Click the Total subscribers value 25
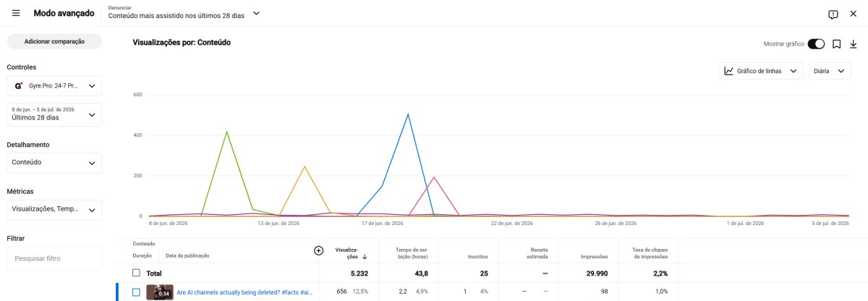Viewport: 868px width, 301px height. click(483, 273)
